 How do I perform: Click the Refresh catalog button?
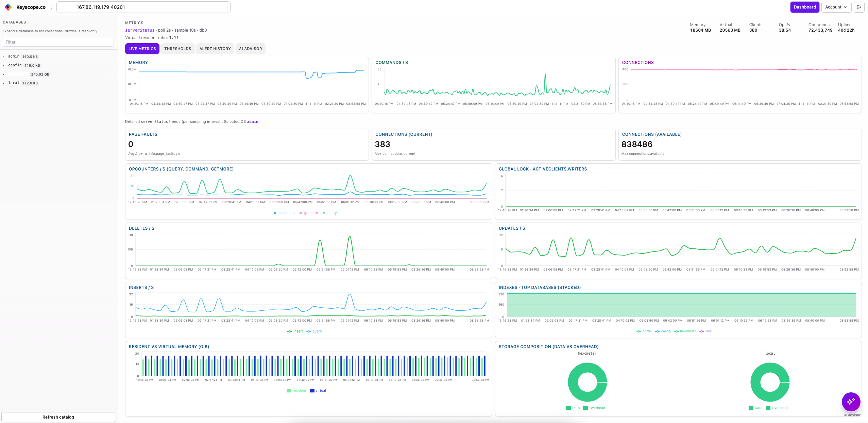tap(58, 417)
